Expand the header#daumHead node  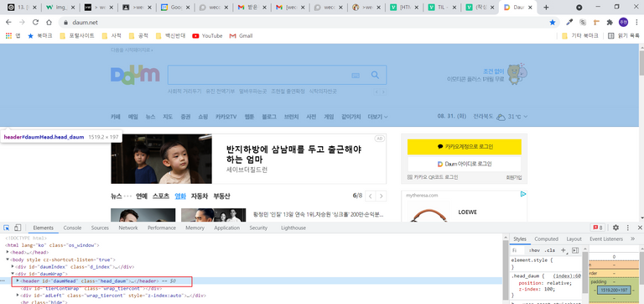(18, 280)
